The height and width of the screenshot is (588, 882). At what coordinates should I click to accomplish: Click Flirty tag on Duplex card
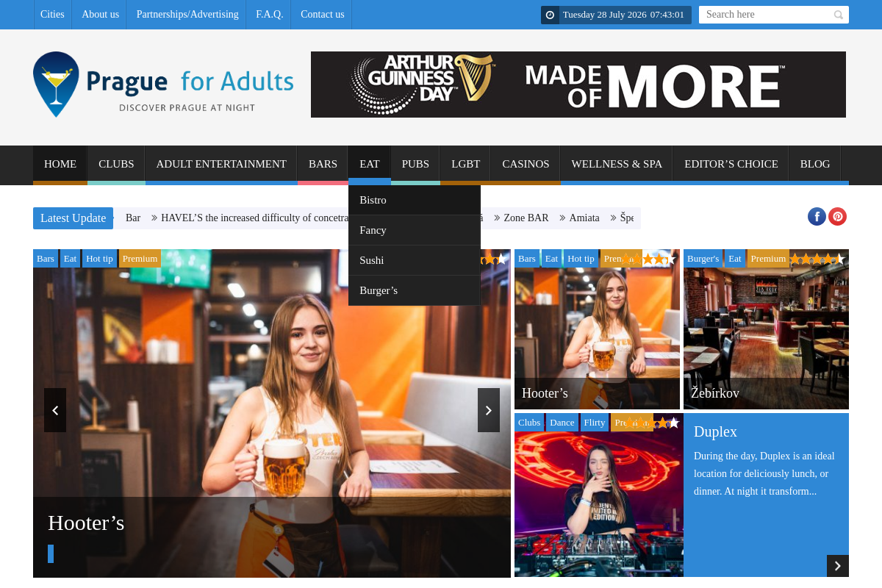point(595,423)
